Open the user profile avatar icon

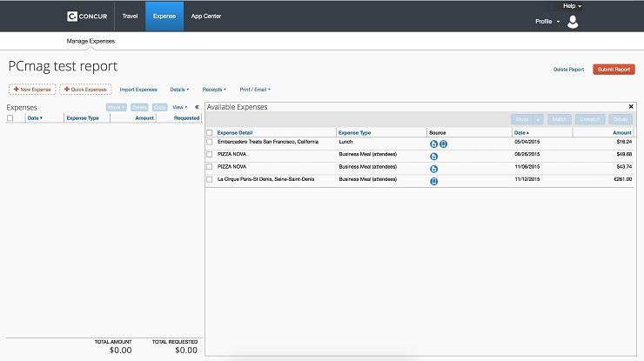[573, 22]
